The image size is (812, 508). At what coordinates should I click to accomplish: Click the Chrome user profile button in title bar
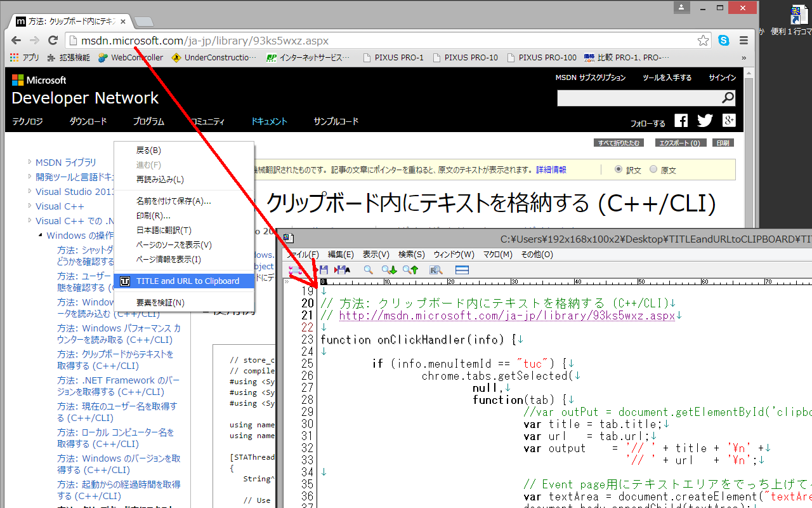[x=682, y=8]
